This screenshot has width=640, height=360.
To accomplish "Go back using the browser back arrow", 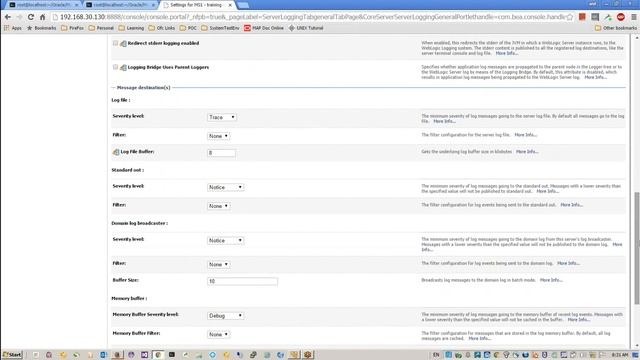I will (x=8, y=17).
